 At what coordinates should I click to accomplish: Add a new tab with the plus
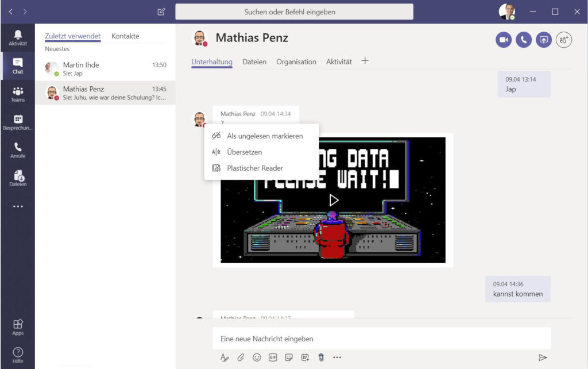tap(365, 61)
